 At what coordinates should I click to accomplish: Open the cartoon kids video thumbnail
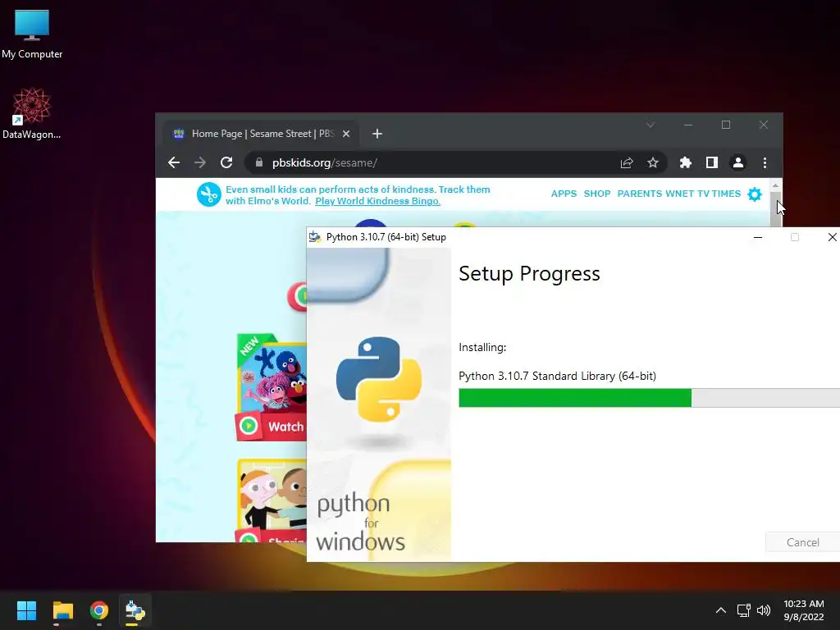tap(272, 495)
